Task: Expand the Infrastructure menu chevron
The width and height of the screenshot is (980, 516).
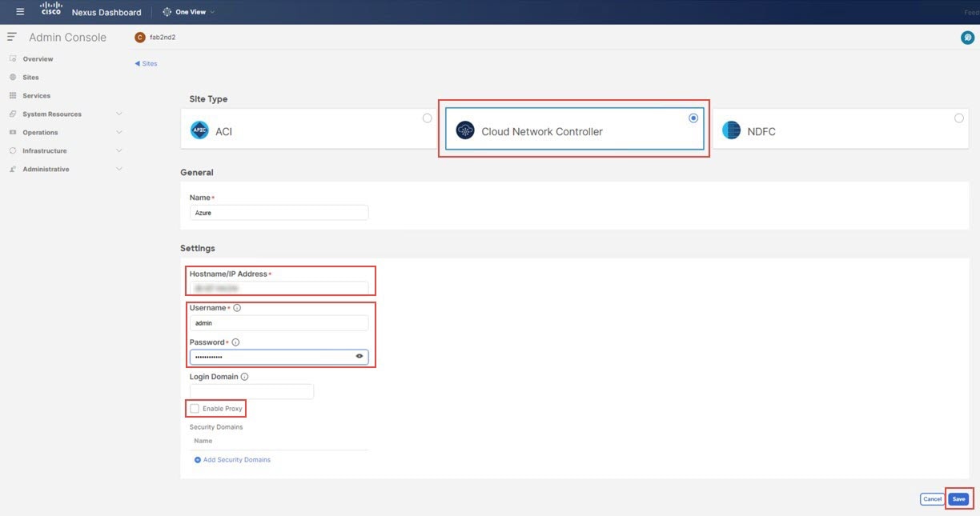Action: coord(119,151)
